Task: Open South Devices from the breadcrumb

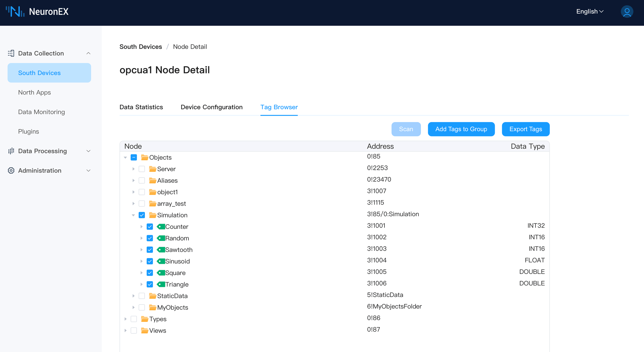Action: tap(141, 46)
